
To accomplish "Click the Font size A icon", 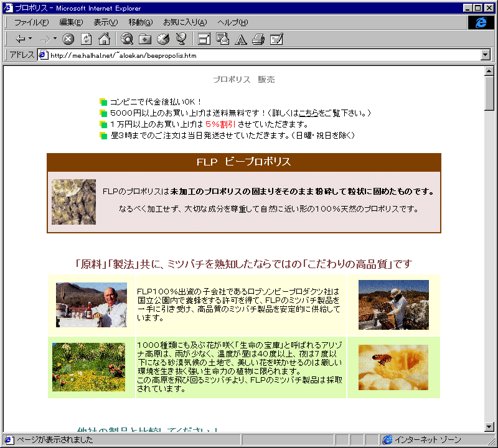I will (x=241, y=40).
